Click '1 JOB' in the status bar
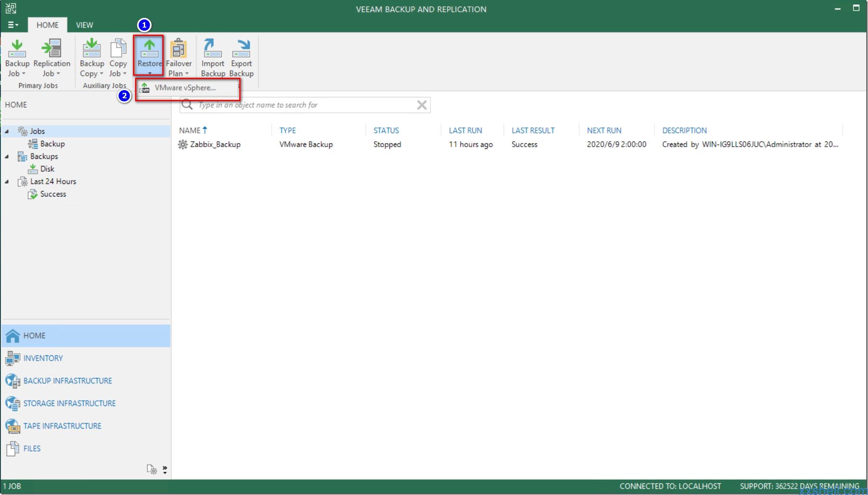The image size is (868, 495). coord(12,486)
